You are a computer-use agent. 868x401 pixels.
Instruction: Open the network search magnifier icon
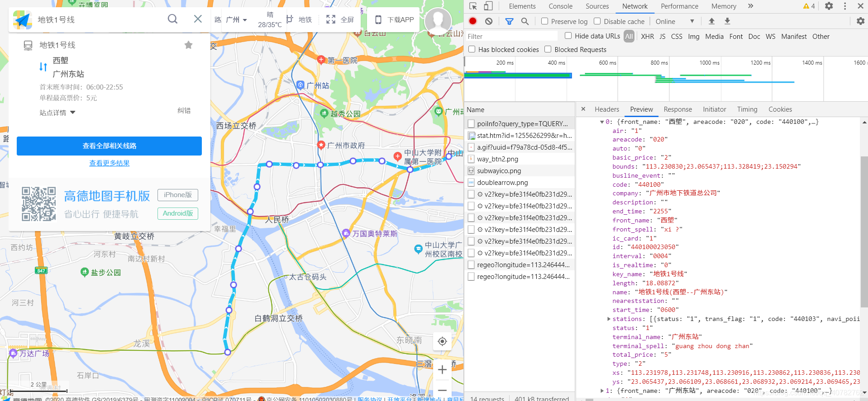coord(525,21)
